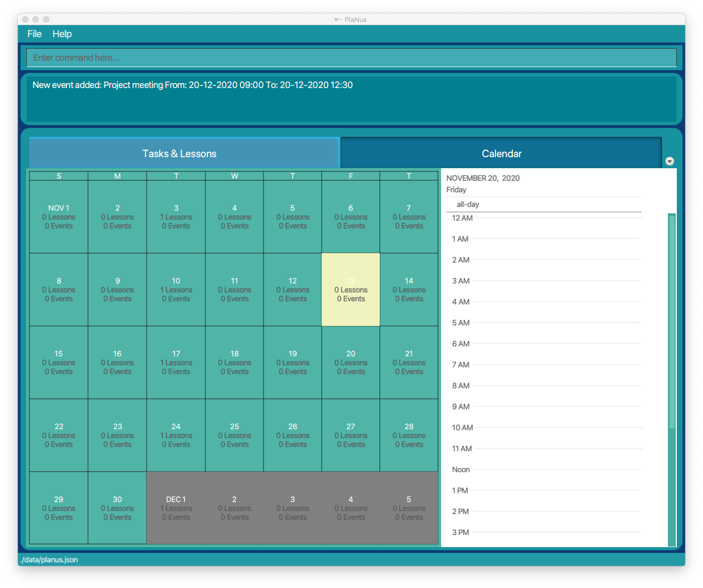Select November 19 calendar cell
Image resolution: width=703 pixels, height=588 pixels.
292,363
